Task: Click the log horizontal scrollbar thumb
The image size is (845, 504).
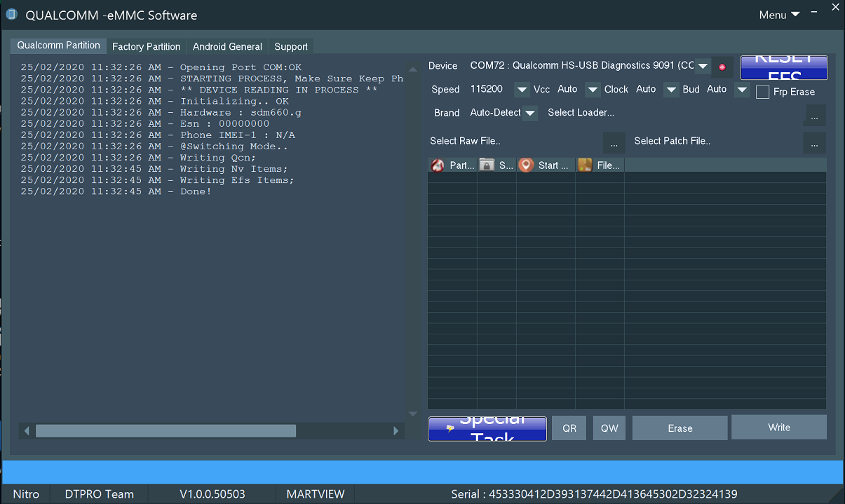Action: point(165,431)
